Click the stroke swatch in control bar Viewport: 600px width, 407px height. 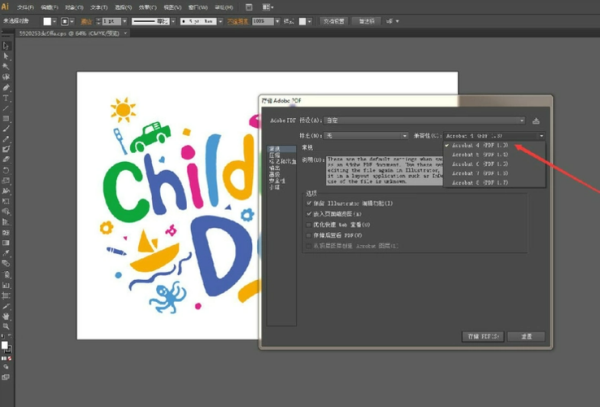click(68, 20)
